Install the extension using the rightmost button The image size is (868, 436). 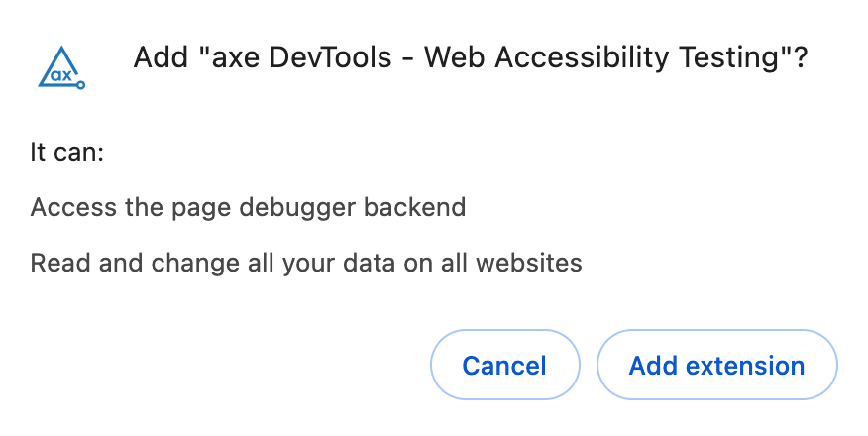tap(716, 365)
